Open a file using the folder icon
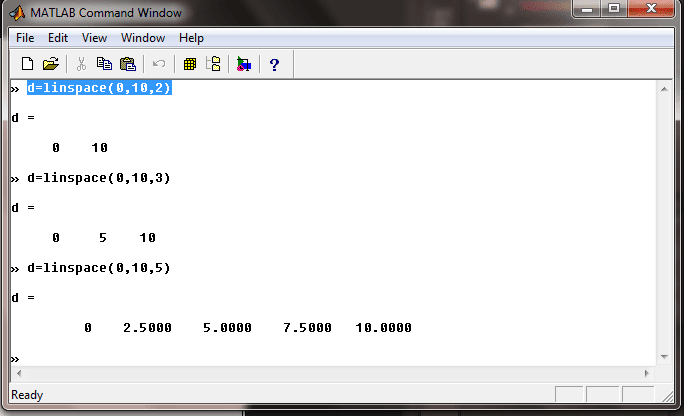Screen dimensions: 684x416 click(x=51, y=64)
